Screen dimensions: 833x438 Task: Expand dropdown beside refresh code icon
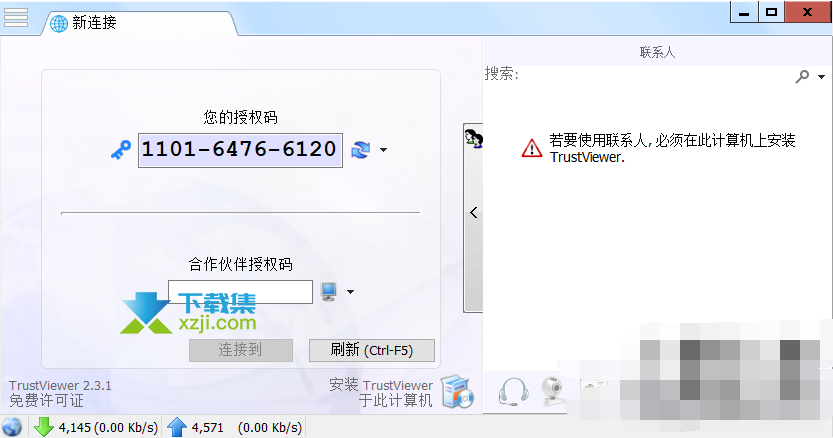384,150
